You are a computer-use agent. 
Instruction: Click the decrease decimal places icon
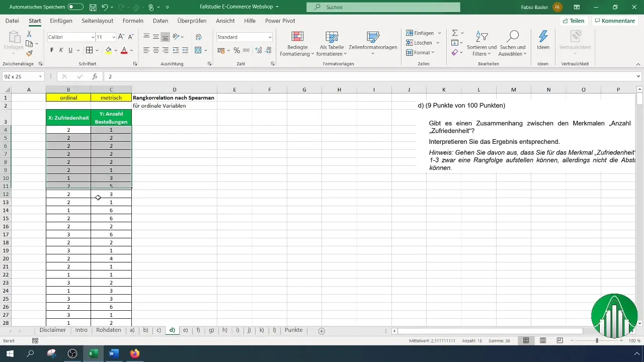tap(269, 50)
